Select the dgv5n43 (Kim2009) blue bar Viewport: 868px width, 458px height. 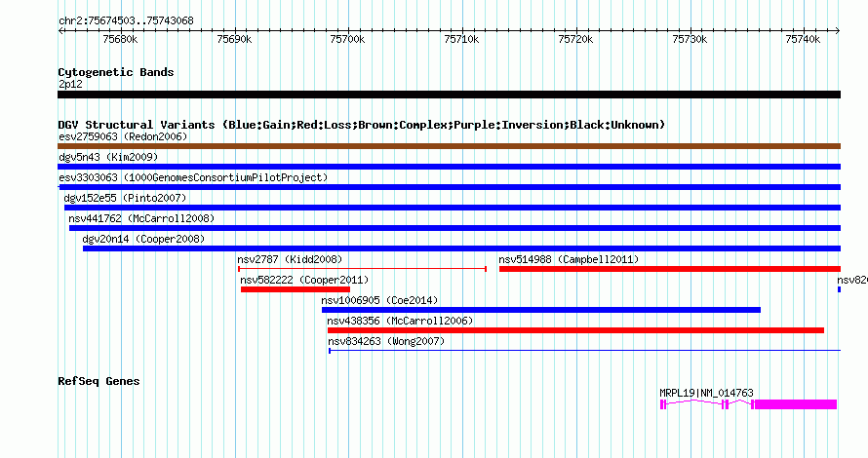(449, 167)
